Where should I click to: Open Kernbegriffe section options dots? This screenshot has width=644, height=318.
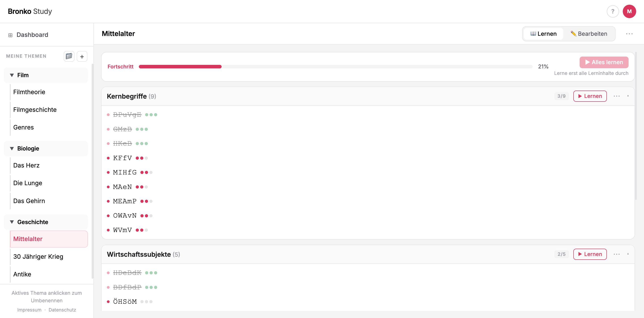pyautogui.click(x=616, y=96)
